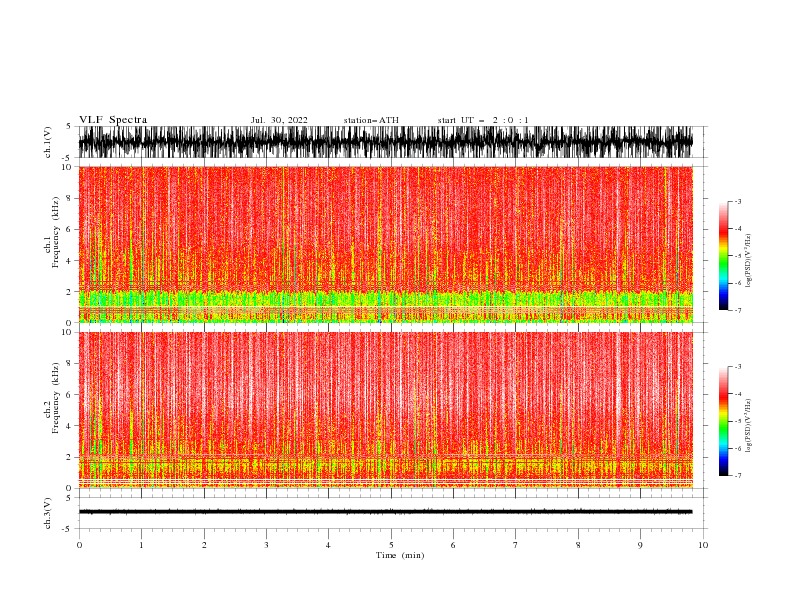Click time axis tick label "4"
Screen dimensions: 792x612
click(x=328, y=545)
